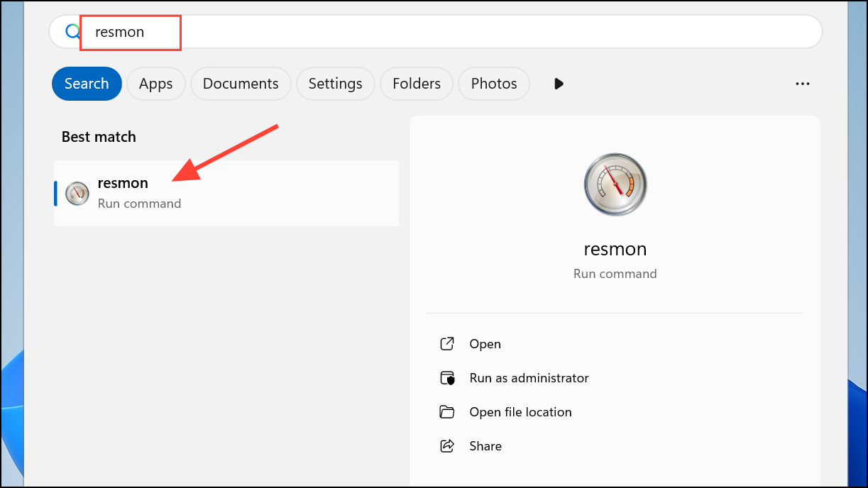This screenshot has height=488, width=868.
Task: Switch to the Apps filter
Action: 155,84
